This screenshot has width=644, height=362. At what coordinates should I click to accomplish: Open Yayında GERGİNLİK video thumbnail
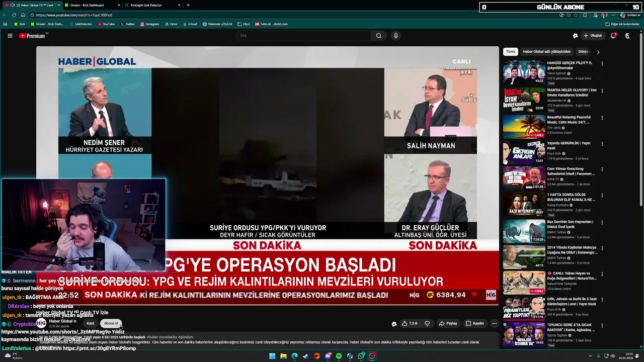click(x=524, y=152)
